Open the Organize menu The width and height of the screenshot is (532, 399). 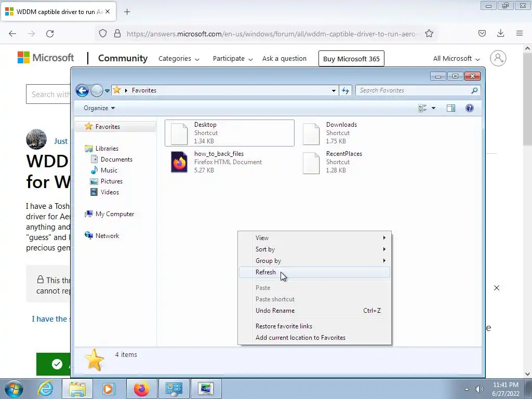pos(99,108)
